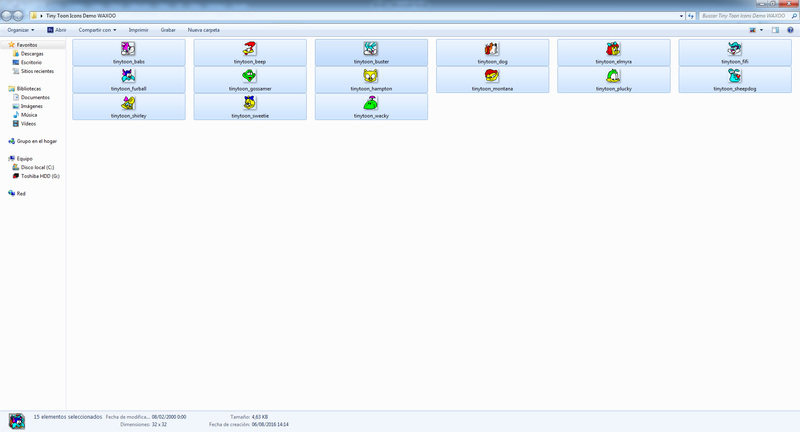Screen dimensions: 800x432
Task: Select the tinytoon_gossamer icon file
Action: point(250,80)
